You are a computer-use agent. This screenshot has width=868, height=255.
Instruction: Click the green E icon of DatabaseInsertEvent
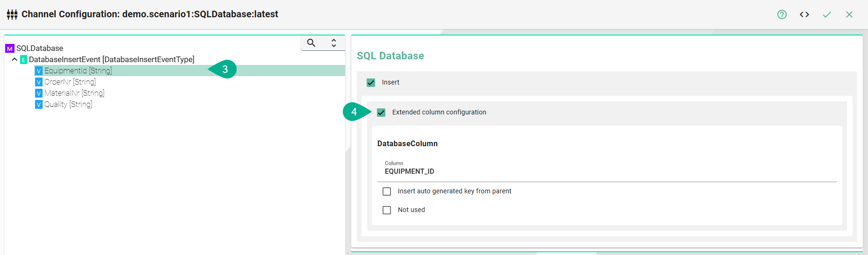coord(23,60)
